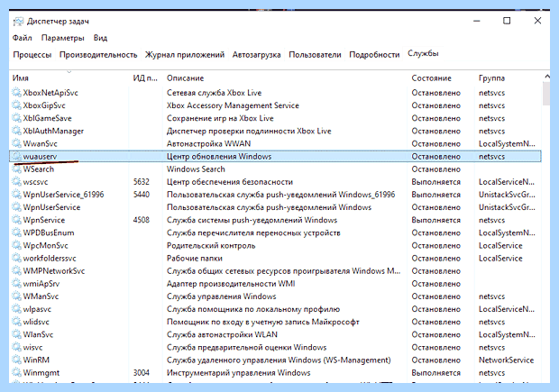559x392 pixels.
Task: Sort by the ИД п... column header
Action: point(145,78)
